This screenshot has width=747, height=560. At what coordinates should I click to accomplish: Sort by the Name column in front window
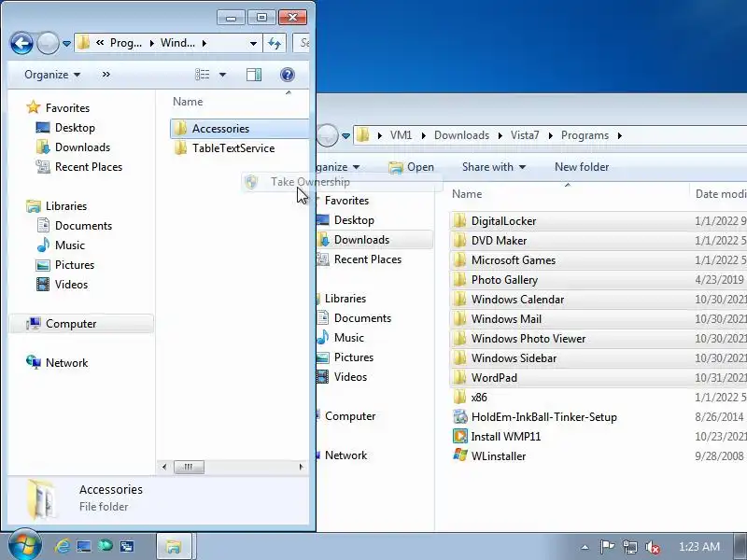188,102
